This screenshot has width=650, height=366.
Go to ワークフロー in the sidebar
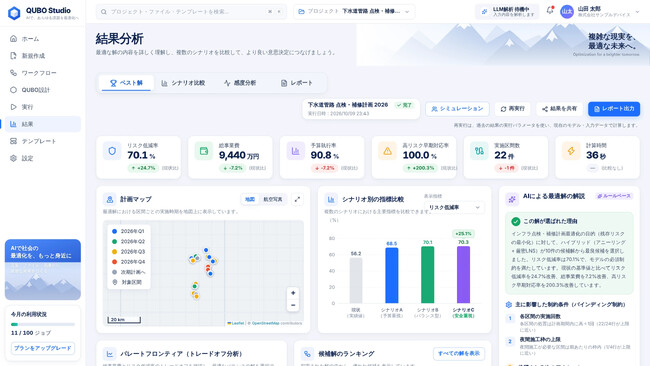click(x=43, y=73)
